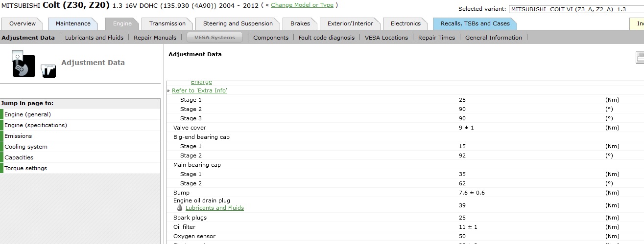644x244 pixels.
Task: Click the caliper measurement icon
Action: (x=48, y=71)
